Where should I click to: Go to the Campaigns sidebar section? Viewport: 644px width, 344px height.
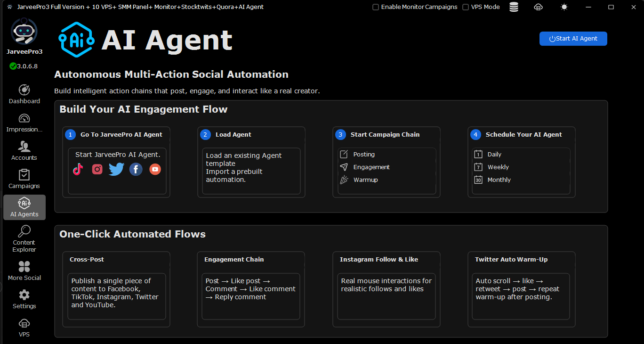pyautogui.click(x=24, y=179)
